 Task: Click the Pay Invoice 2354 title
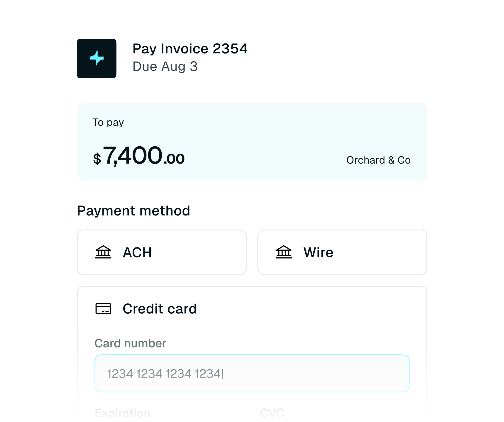point(190,49)
